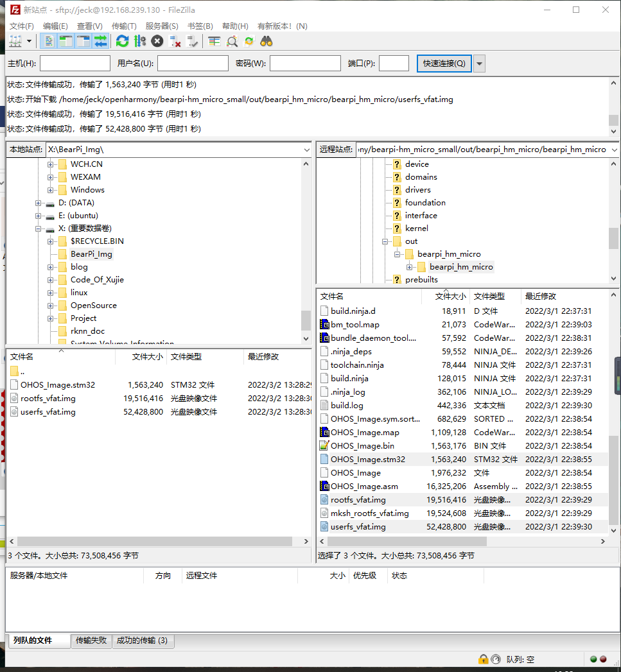Open the 传输(T) menu

point(124,26)
